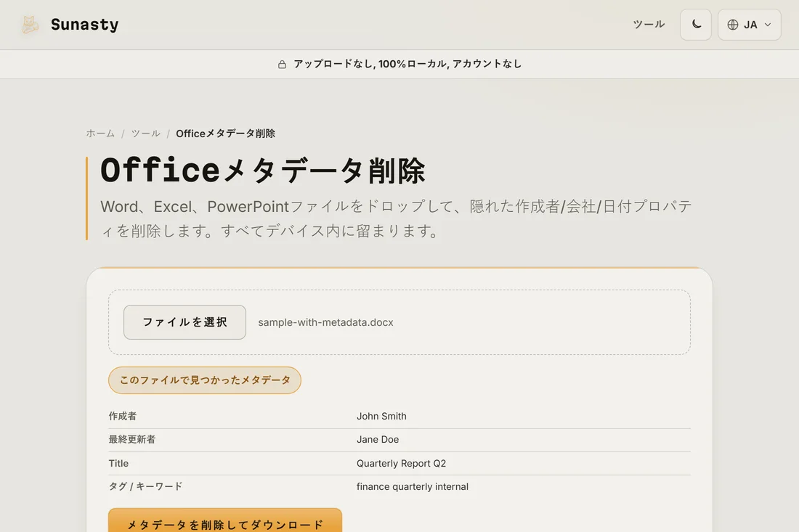Click the Officeメタデータ削除 page heading
The width and height of the screenshot is (799, 532).
click(x=262, y=170)
